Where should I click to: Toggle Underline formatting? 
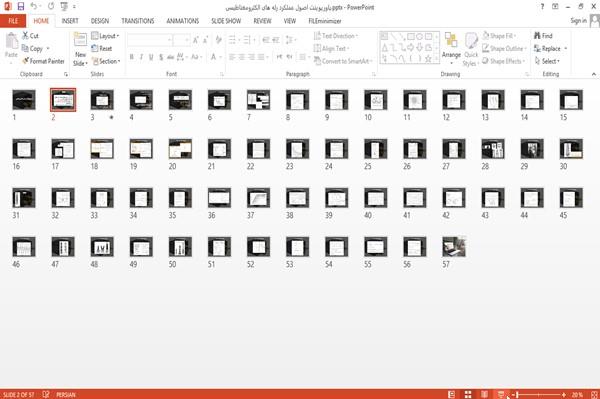151,57
